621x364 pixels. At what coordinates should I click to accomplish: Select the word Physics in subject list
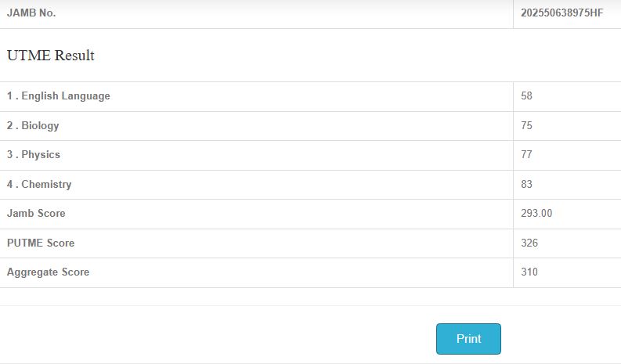coord(41,155)
